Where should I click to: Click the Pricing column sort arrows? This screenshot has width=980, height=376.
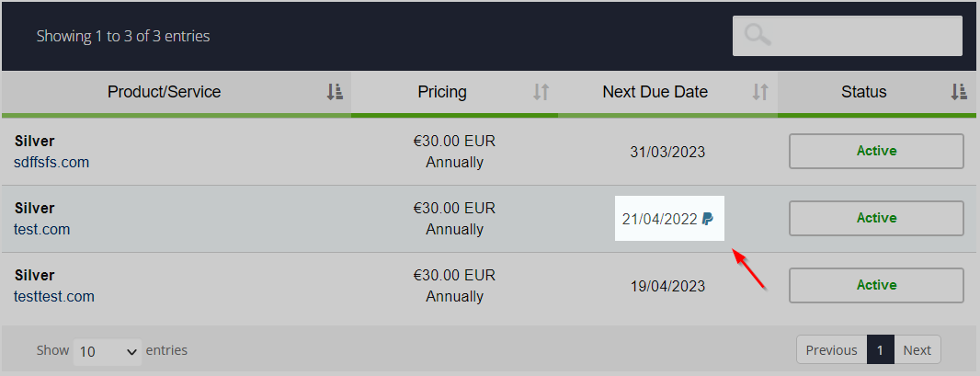coord(541,93)
